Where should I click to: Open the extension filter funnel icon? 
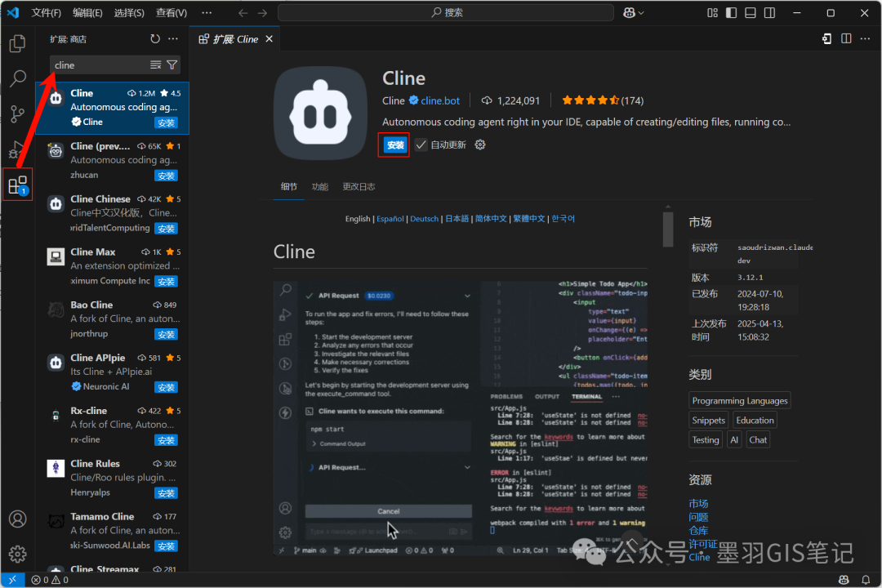click(x=171, y=65)
